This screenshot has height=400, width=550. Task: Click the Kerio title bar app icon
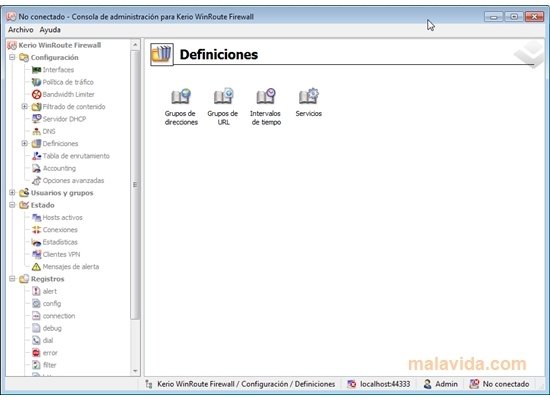[x=11, y=16]
